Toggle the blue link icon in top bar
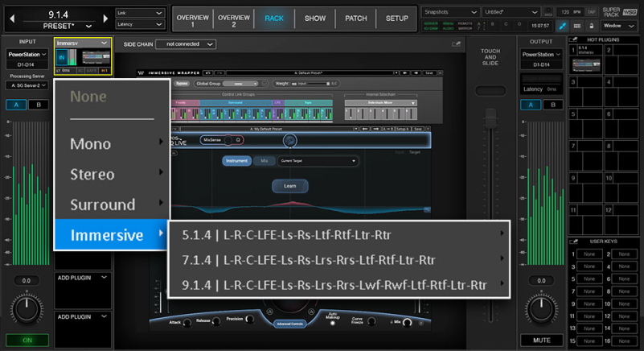This screenshot has width=644, height=351. point(562,26)
